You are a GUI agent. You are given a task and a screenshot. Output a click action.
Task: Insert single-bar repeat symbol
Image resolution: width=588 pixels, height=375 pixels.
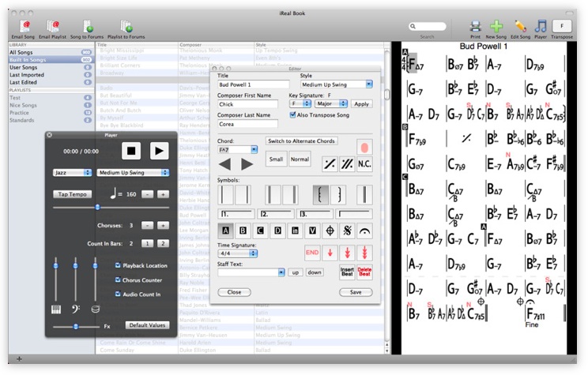330,164
